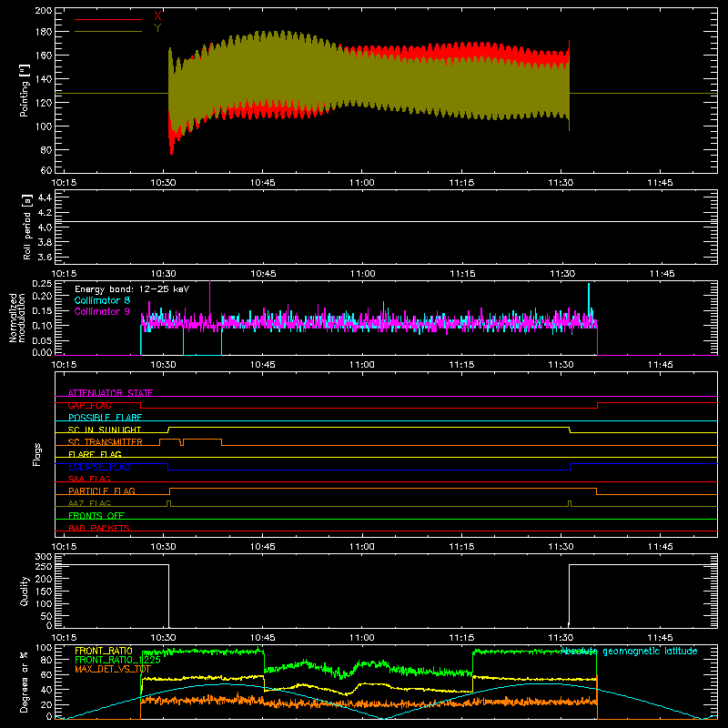Click the olive Y legend line in Pointing plot
Viewport: 728px width, 728px height.
tap(108, 32)
